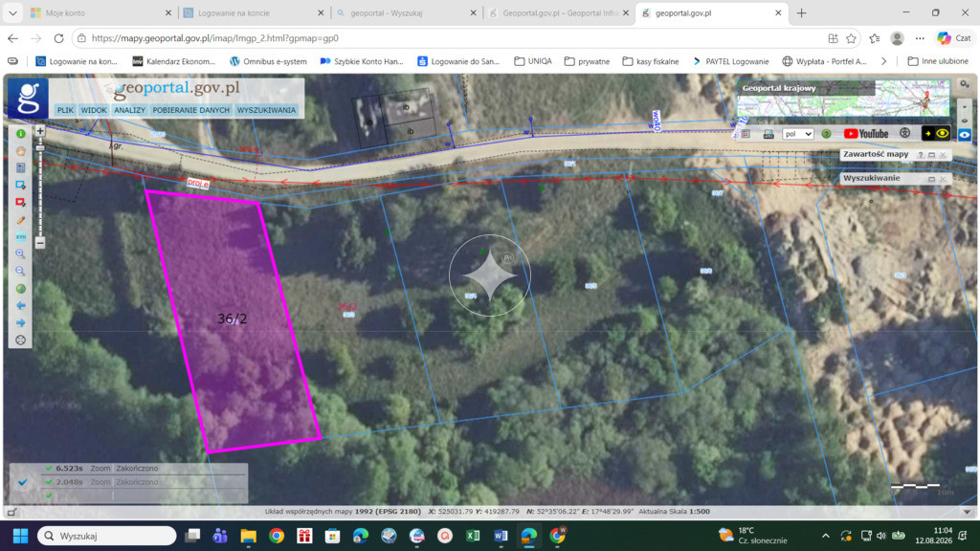The image size is (980, 551).
Task: Open the Inne ulubione folder
Action: point(938,61)
